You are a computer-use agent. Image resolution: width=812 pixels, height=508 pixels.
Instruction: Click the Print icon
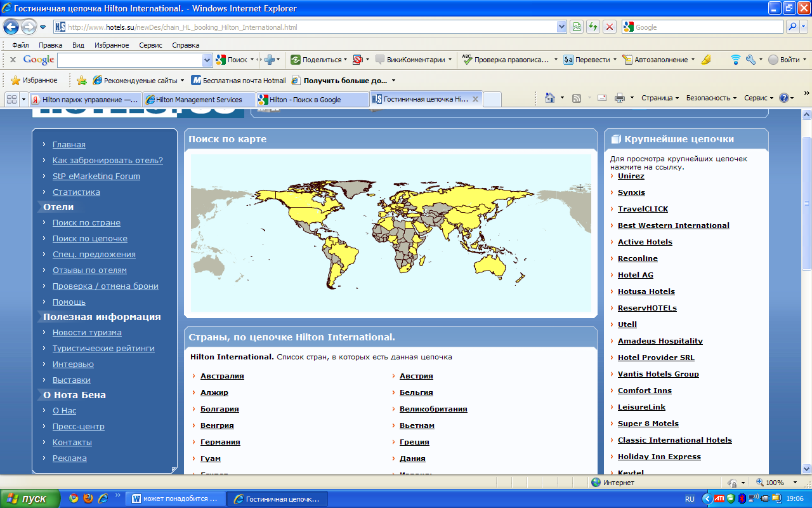coord(620,98)
